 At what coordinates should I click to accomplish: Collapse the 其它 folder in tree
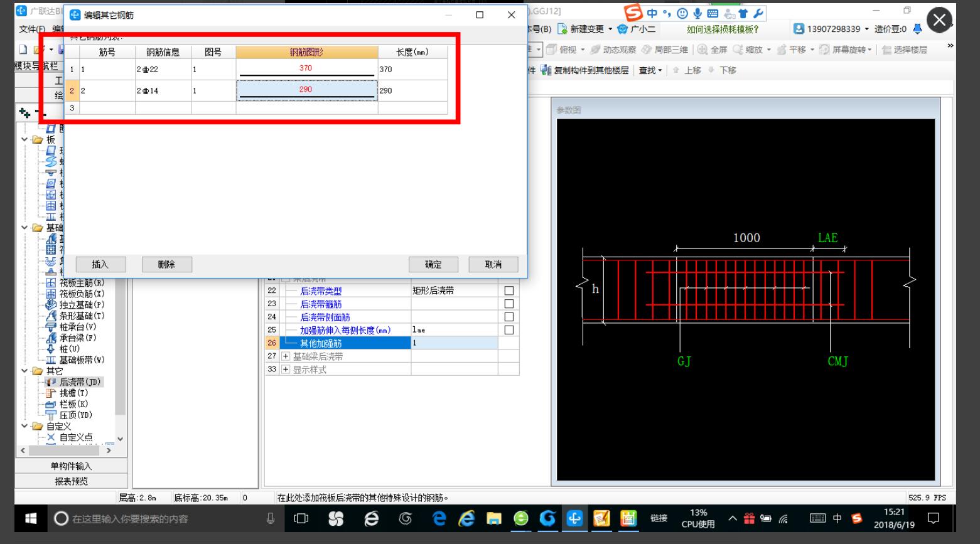(x=24, y=371)
